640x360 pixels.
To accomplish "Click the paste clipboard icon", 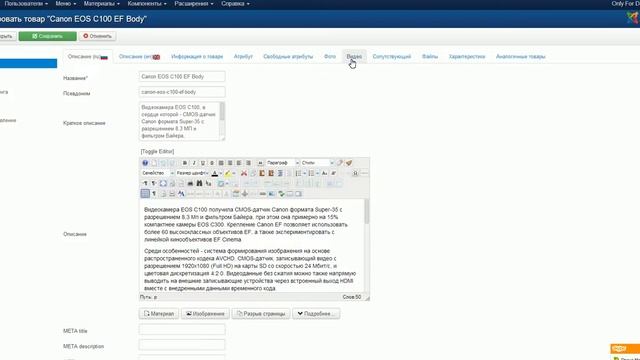I will 262,173.
